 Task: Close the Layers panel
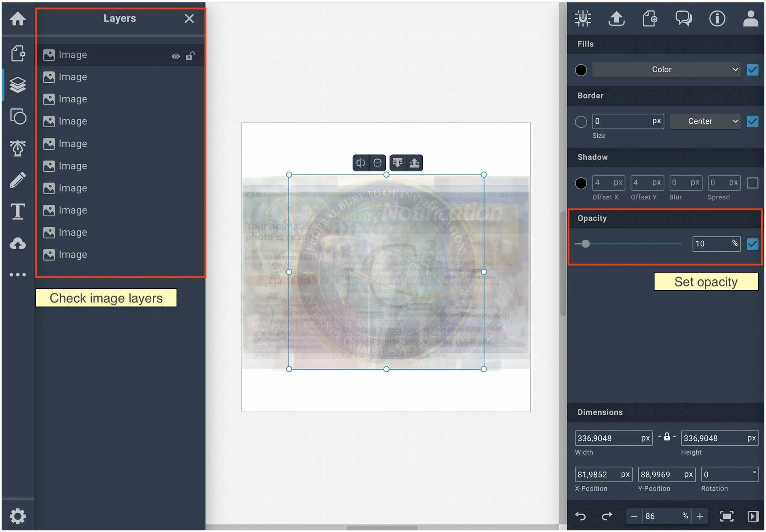point(189,18)
